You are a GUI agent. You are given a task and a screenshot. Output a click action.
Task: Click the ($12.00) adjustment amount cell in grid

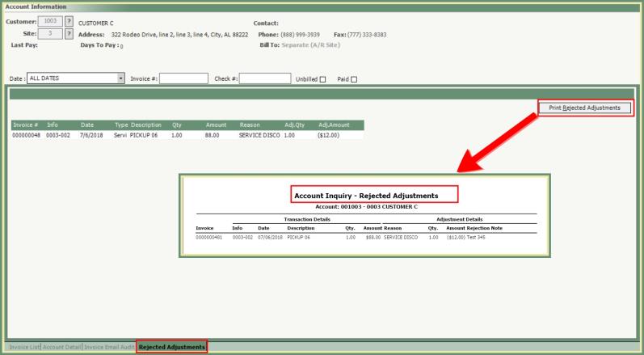tap(329, 135)
